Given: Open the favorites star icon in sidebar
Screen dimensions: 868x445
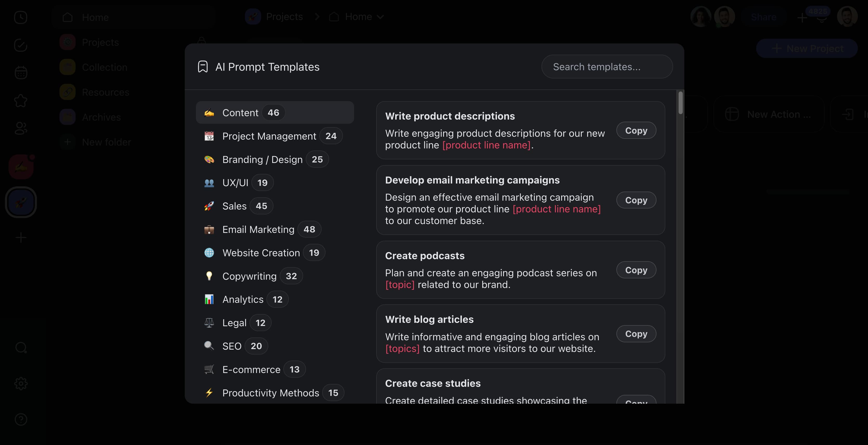Looking at the screenshot, I should [x=21, y=100].
